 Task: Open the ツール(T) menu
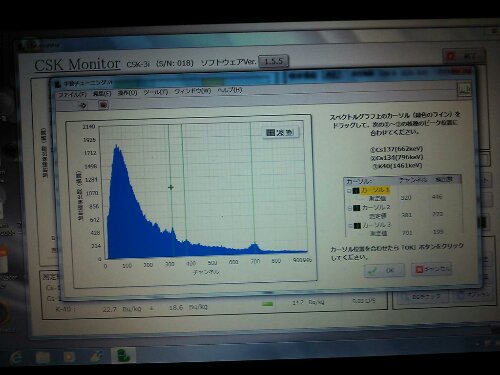(155, 92)
